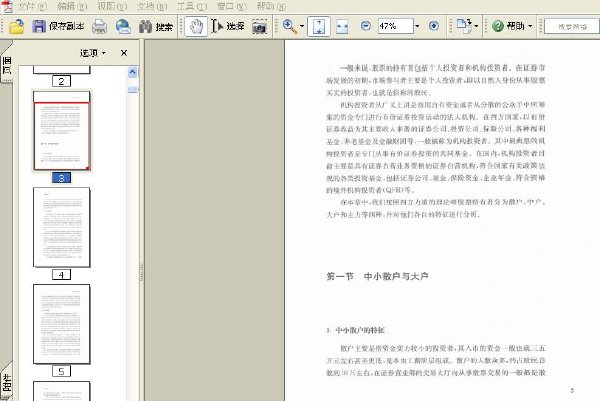The width and height of the screenshot is (600, 401).
Task: Click the Save a copy floppy icon
Action: pos(39,26)
